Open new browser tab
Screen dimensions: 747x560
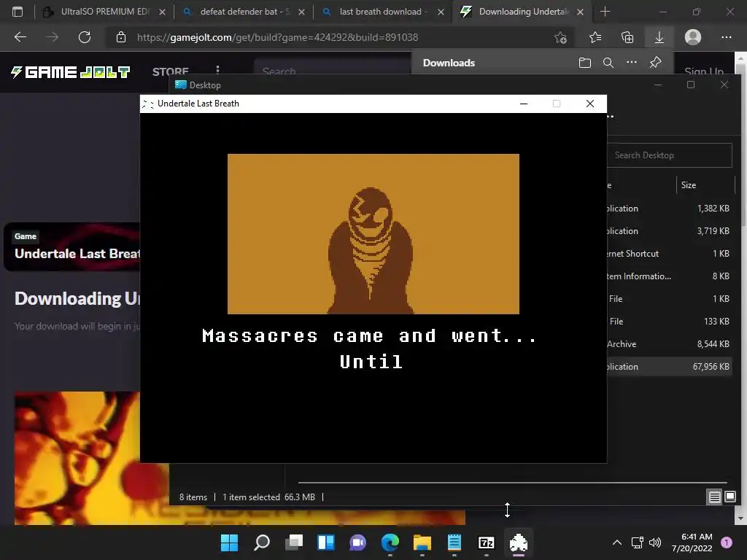605,12
